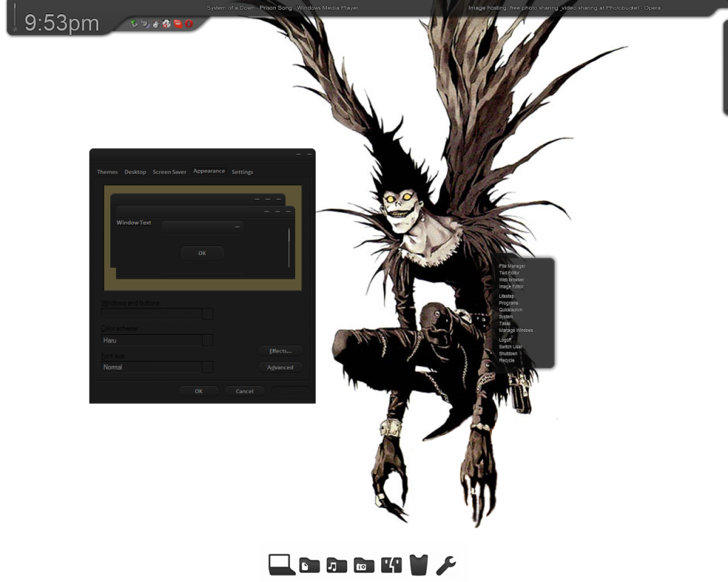Click the volume icon in the tray

(145, 23)
